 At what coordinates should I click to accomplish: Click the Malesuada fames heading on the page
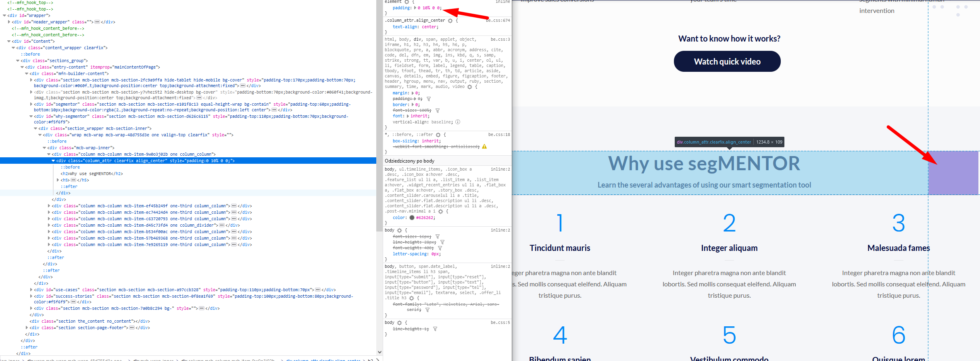(899, 248)
